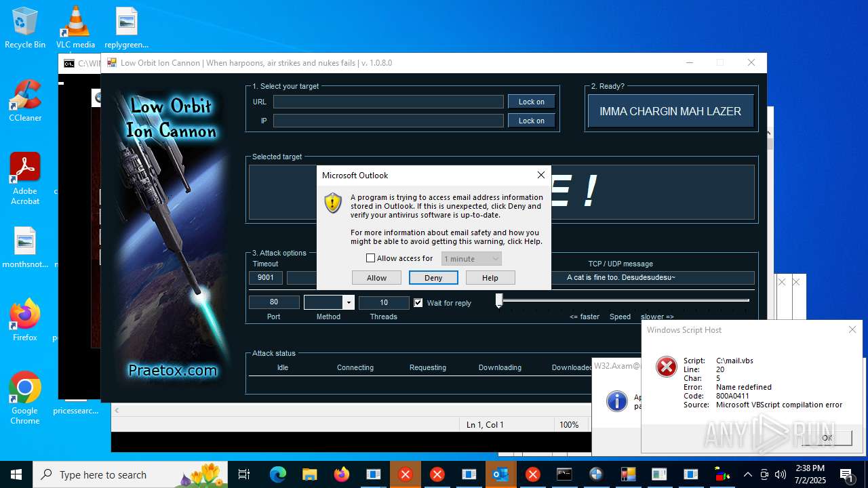The height and width of the screenshot is (488, 868).
Task: Launch Firefox from desktop shortcut
Action: pyautogui.click(x=25, y=321)
